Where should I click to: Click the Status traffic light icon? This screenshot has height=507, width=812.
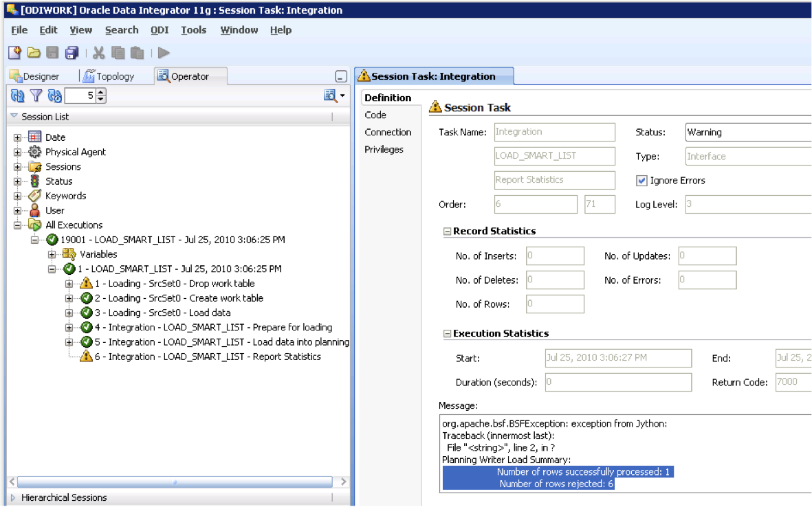coord(34,181)
